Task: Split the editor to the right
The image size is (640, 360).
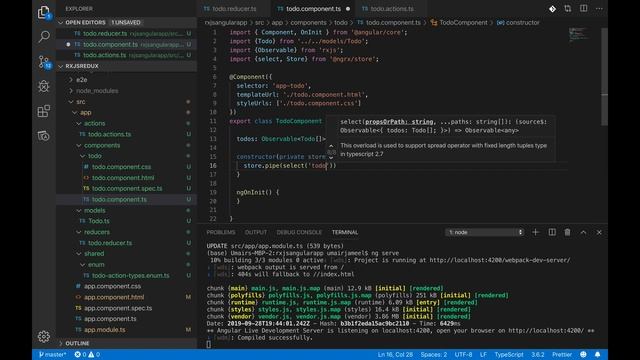Action: point(584,9)
